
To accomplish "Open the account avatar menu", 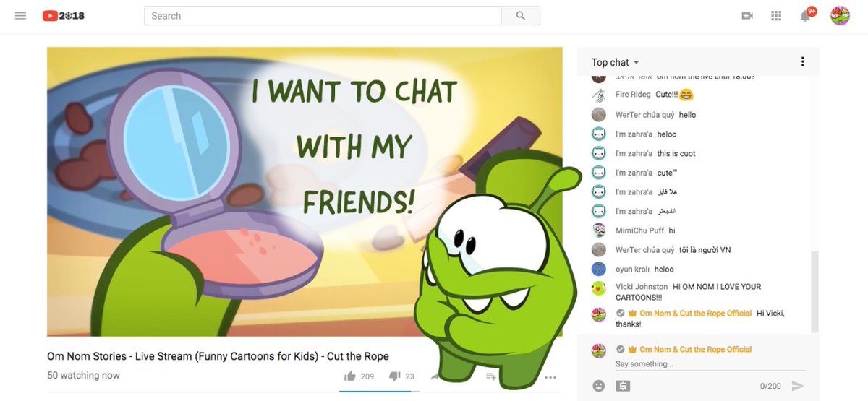I will point(840,16).
